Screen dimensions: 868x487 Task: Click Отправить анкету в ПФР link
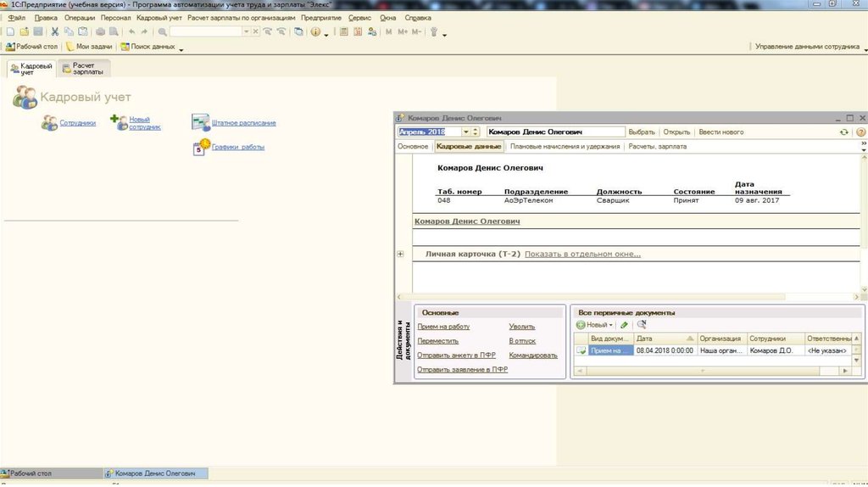[456, 355]
